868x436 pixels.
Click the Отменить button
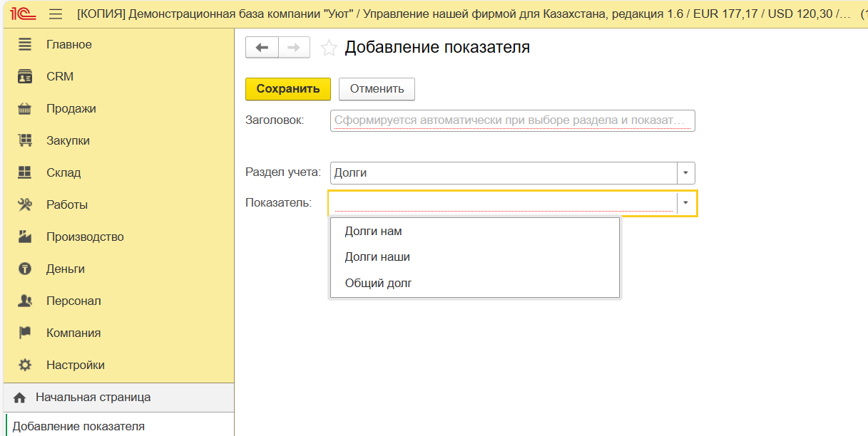point(377,89)
